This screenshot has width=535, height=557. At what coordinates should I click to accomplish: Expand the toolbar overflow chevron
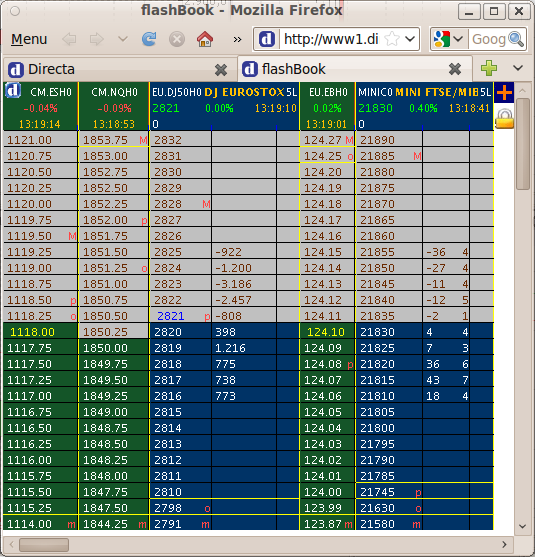[x=237, y=39]
